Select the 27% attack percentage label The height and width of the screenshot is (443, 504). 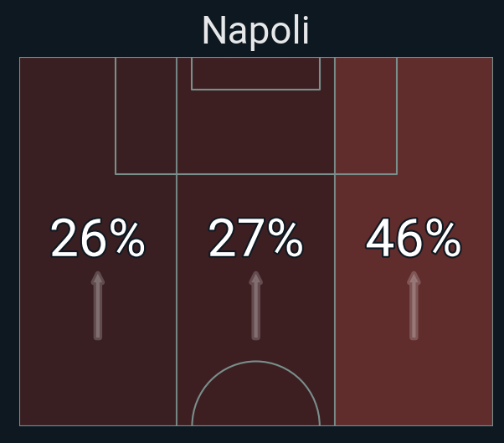(x=255, y=238)
